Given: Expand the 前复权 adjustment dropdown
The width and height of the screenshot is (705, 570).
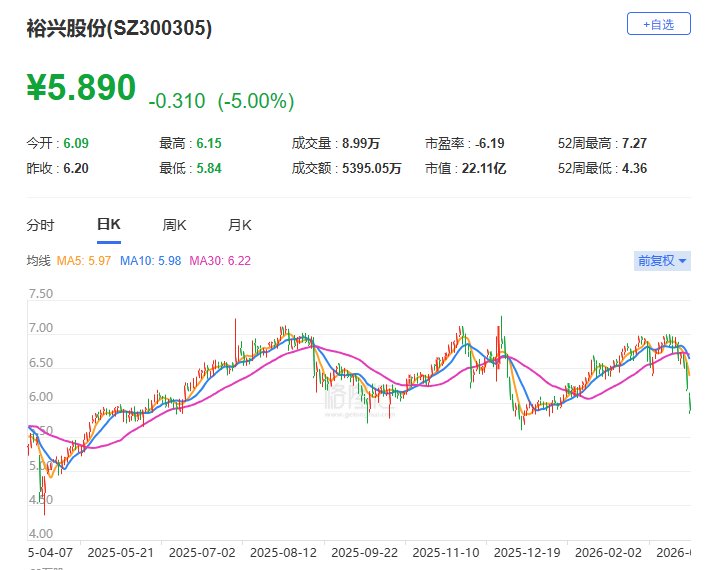Looking at the screenshot, I should (662, 261).
